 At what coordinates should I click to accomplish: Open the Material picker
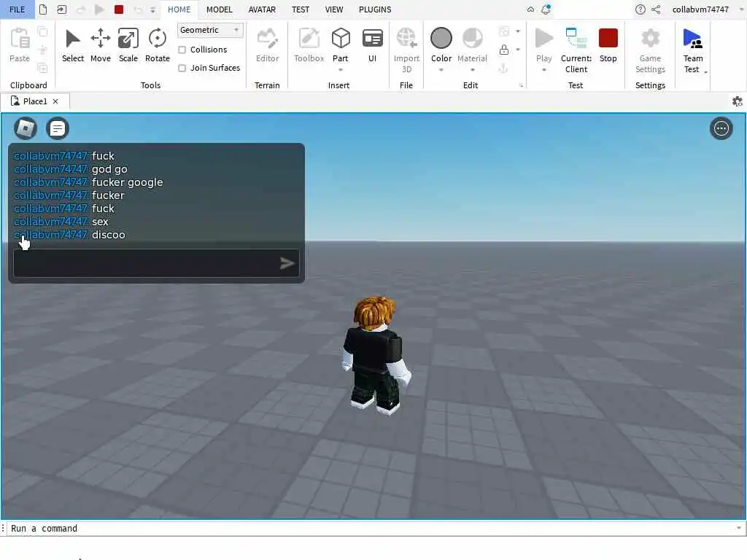[x=472, y=44]
